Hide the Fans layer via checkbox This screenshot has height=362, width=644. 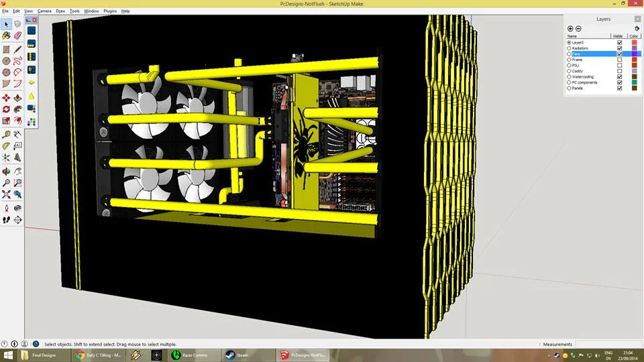pos(620,54)
